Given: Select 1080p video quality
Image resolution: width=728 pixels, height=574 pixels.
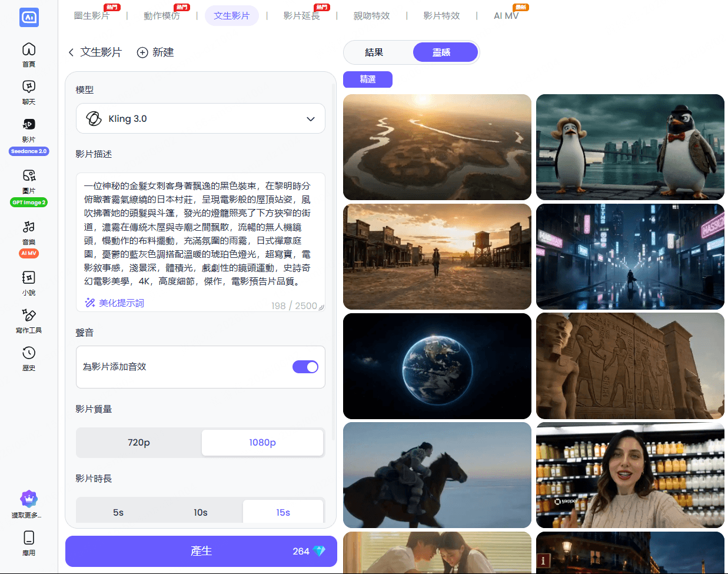Looking at the screenshot, I should [x=262, y=442].
